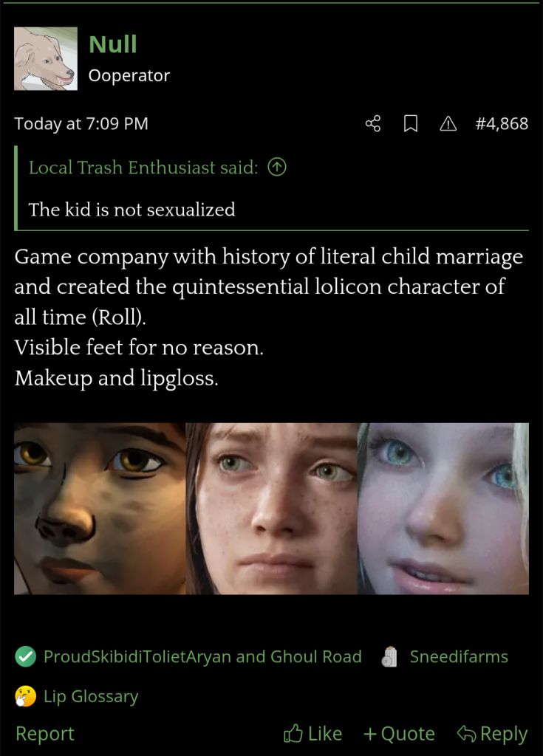Open Sneedifarms reaction user link

point(459,656)
